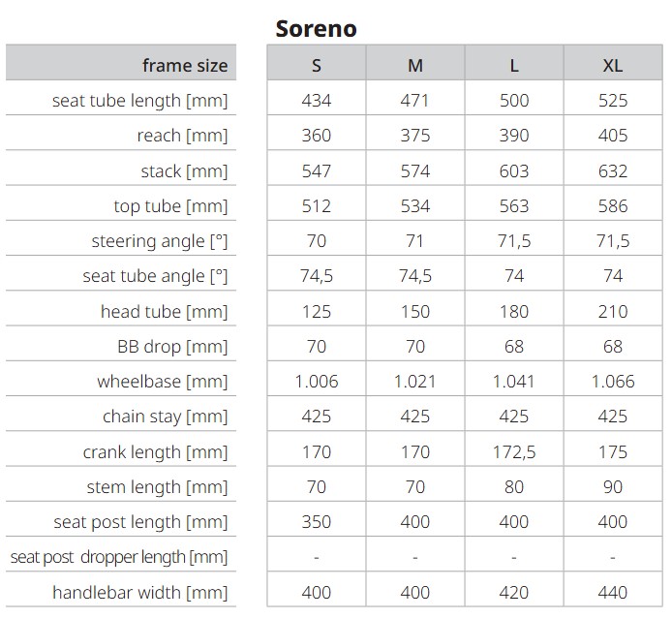Viewport: 672px width, 618px height.
Task: Click the chain stay row label
Action: [x=165, y=417]
